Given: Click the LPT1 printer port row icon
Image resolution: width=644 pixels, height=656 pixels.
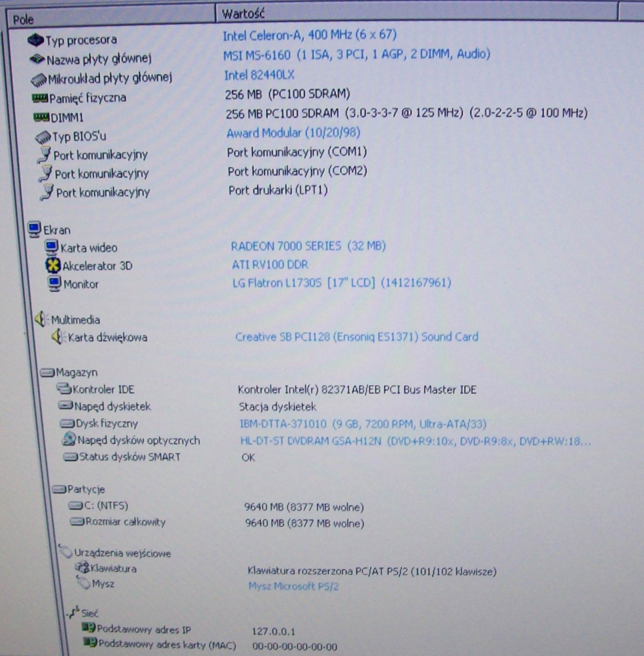Looking at the screenshot, I should pyautogui.click(x=47, y=192).
